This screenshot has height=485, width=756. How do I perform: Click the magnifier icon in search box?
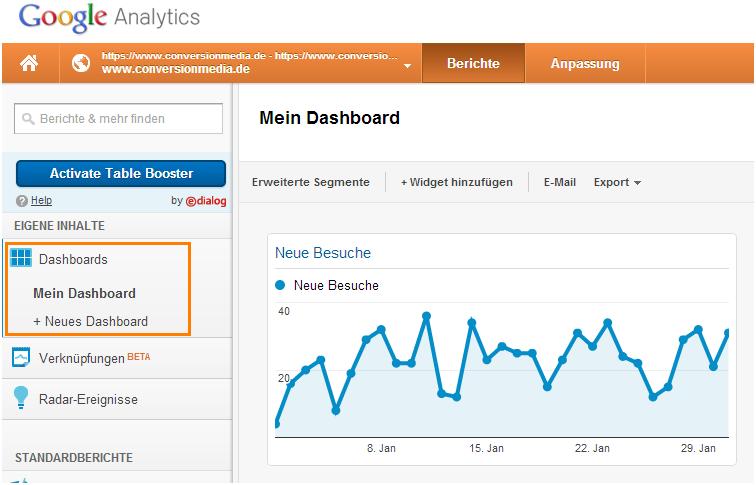click(x=28, y=119)
